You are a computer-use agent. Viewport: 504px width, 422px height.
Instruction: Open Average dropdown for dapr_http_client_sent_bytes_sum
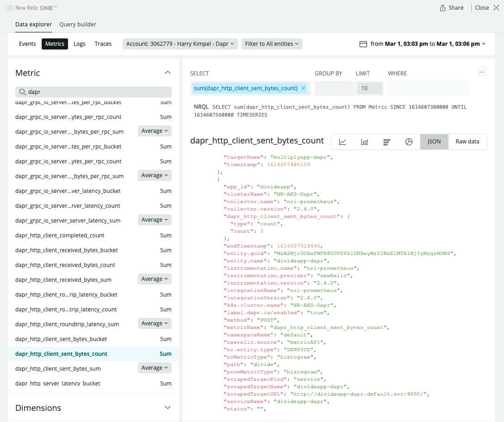pos(155,367)
